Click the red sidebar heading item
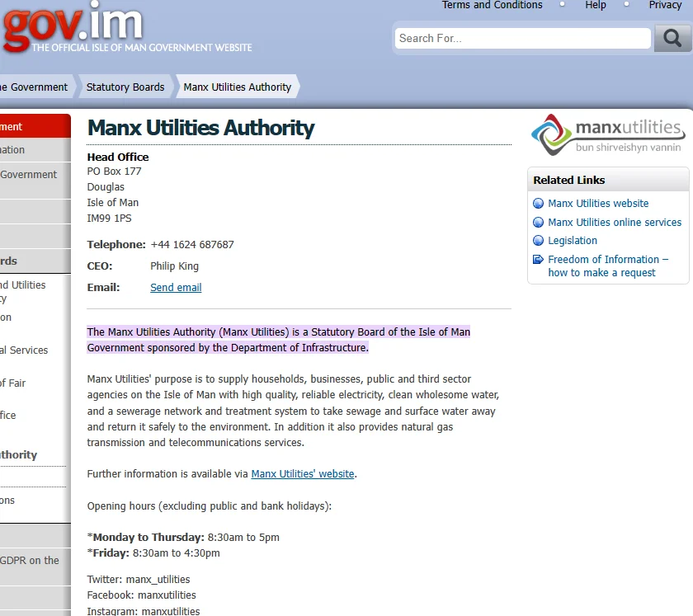The width and height of the screenshot is (693, 616). click(x=35, y=126)
